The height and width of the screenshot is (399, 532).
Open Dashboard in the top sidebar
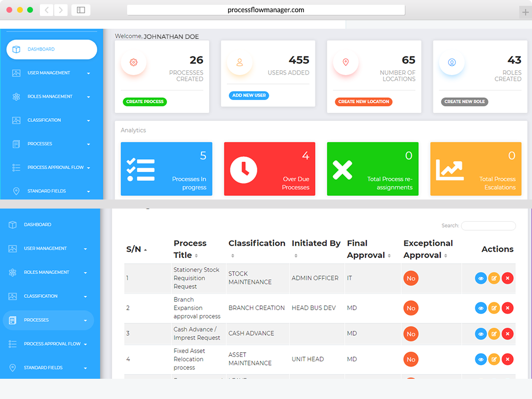coord(52,49)
